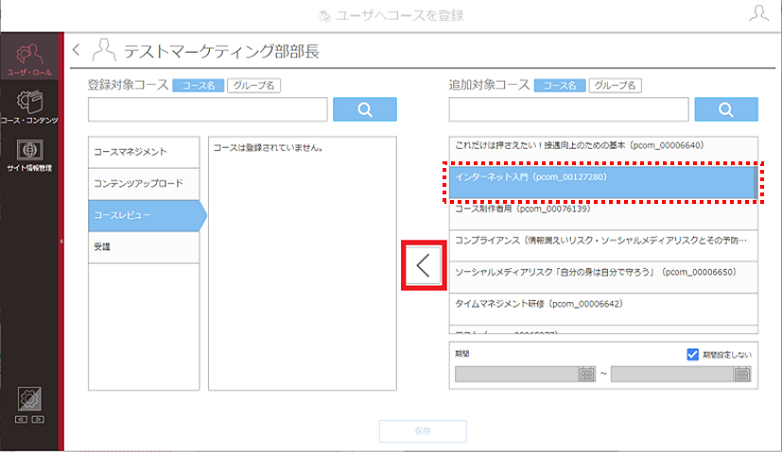Toggle コース名 filter under 登録対象コース
The width and height of the screenshot is (782, 452).
[x=198, y=85]
